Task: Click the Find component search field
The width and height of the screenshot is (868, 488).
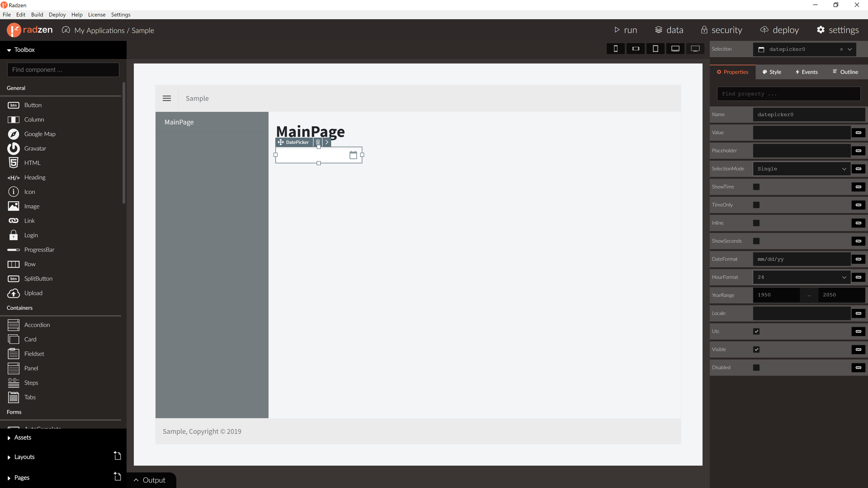Action: (x=63, y=70)
